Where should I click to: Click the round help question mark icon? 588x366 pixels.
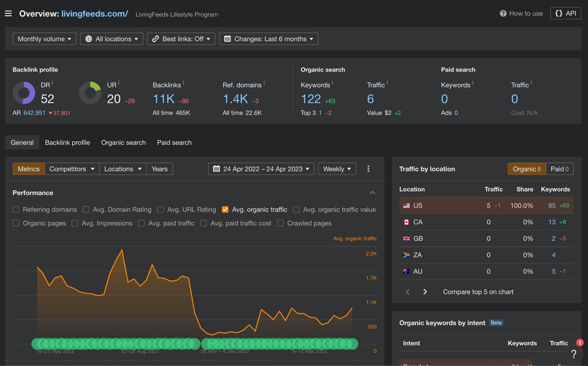[x=574, y=354]
